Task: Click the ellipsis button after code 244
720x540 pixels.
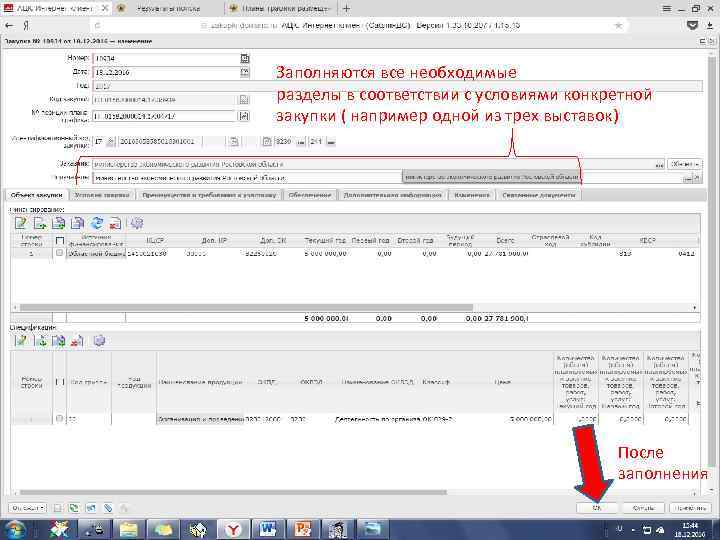Action: click(x=331, y=142)
